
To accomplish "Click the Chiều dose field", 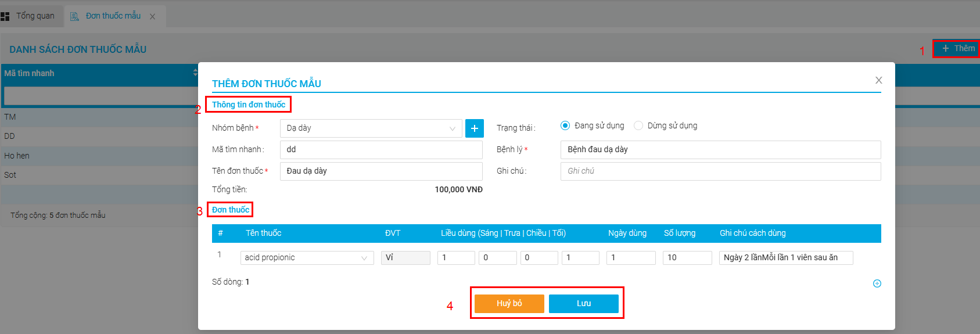I will 539,258.
